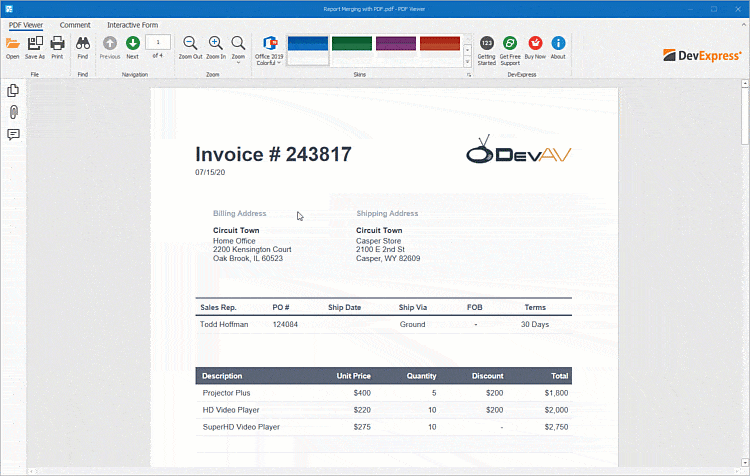
Task: Switch to the Interactive Form tab
Action: point(133,25)
